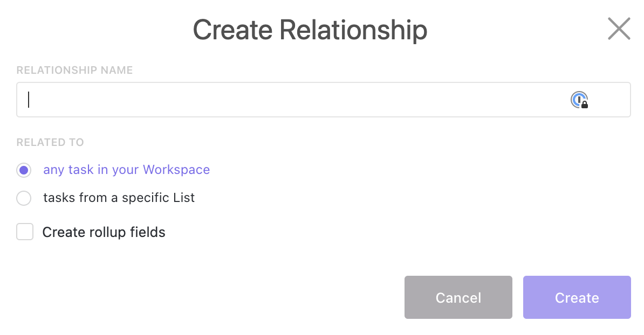
Task: Click the RELATED TO section label
Action: 50,143
